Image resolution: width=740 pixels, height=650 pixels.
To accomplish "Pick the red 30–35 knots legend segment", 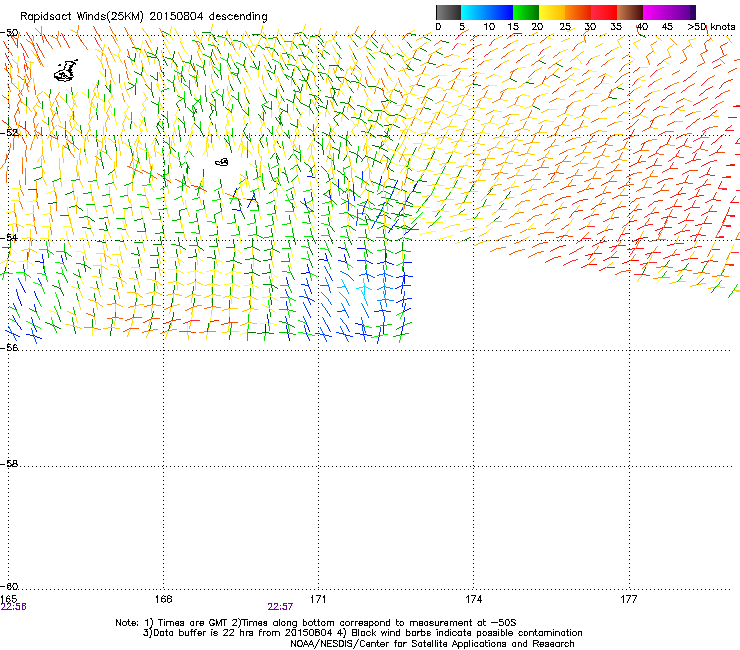I will pos(604,12).
